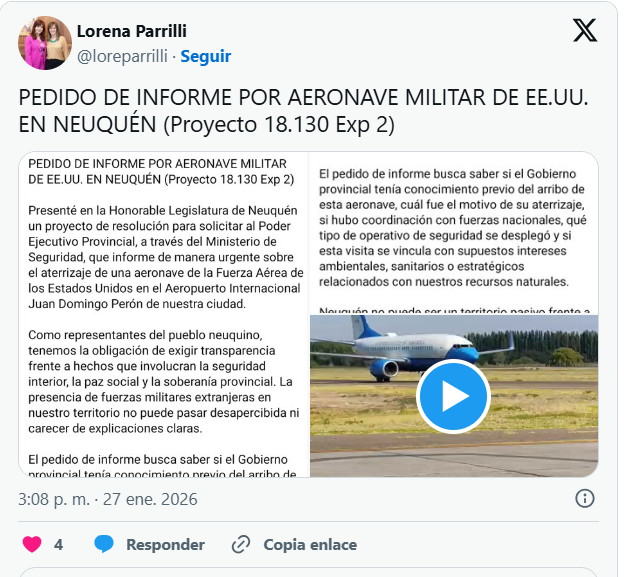Screen dimensions: 627x577
Task: Open Lorena Parrilli's profile picture
Action: point(45,43)
